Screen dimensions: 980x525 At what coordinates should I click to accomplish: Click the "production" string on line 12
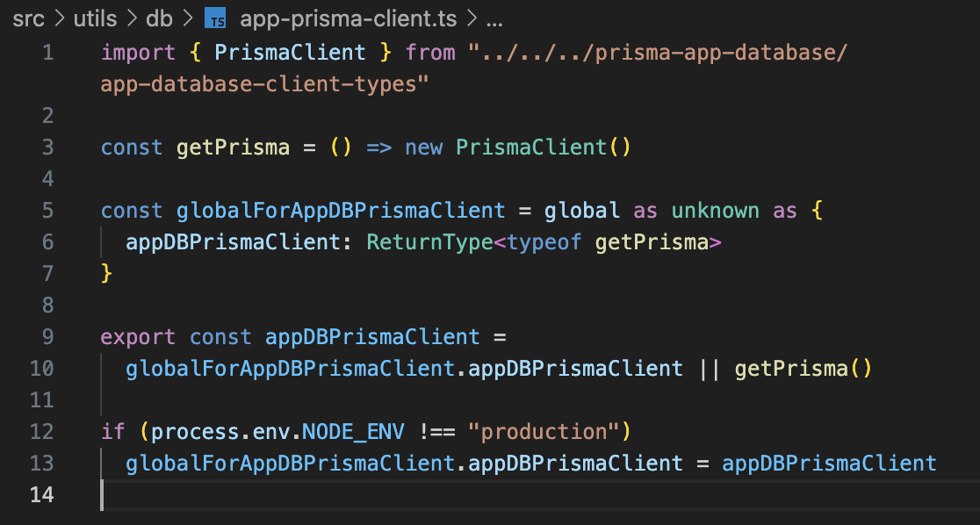tap(544, 432)
